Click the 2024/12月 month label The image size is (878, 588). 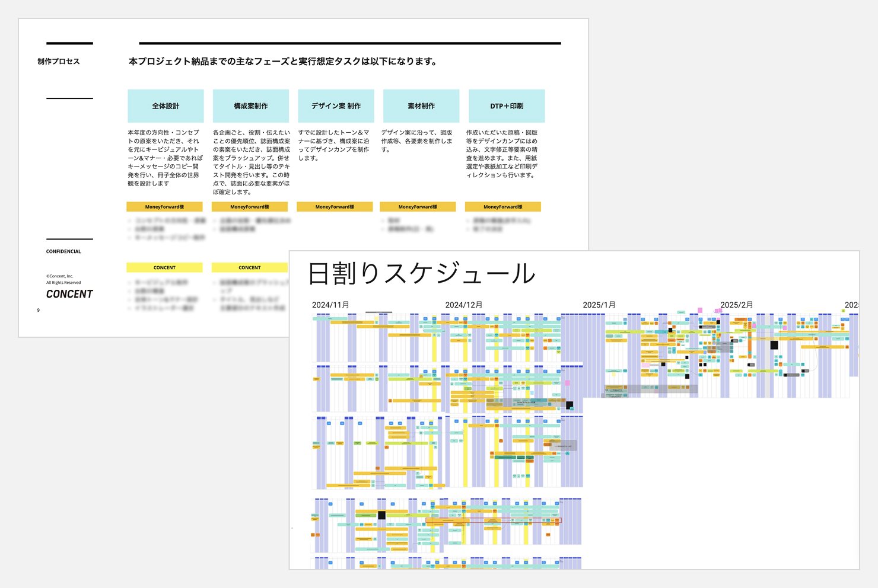(x=463, y=303)
